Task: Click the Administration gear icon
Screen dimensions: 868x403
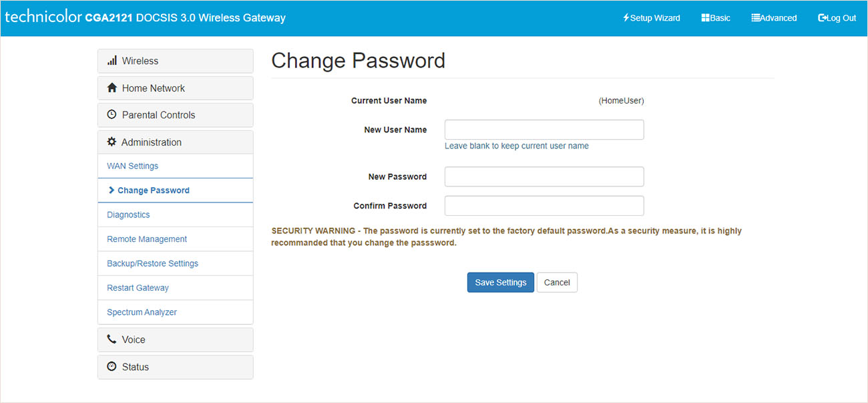Action: click(112, 142)
